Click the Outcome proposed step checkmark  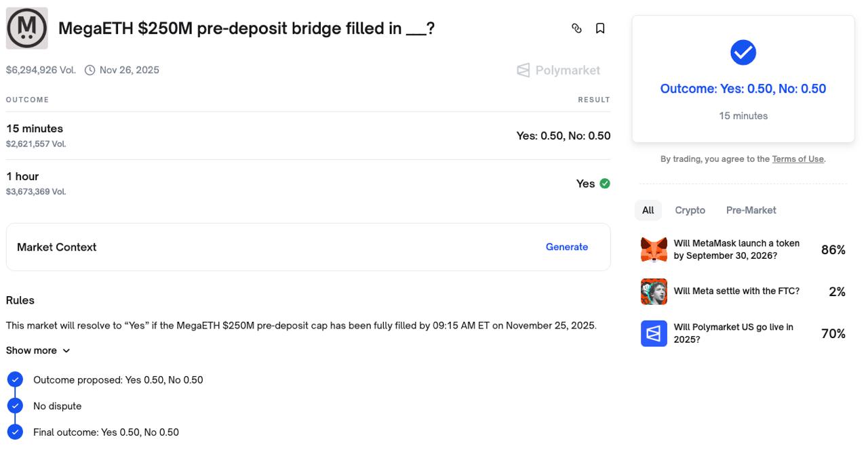[15, 379]
